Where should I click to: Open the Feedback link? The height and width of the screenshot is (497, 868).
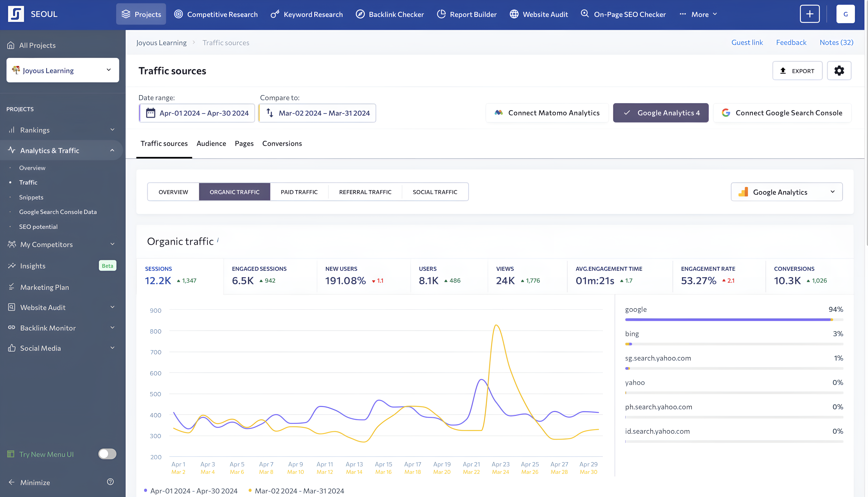click(x=791, y=42)
